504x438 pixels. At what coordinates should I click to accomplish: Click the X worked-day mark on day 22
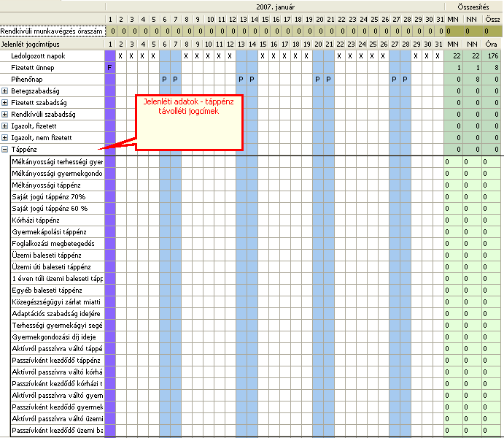[x=339, y=56]
